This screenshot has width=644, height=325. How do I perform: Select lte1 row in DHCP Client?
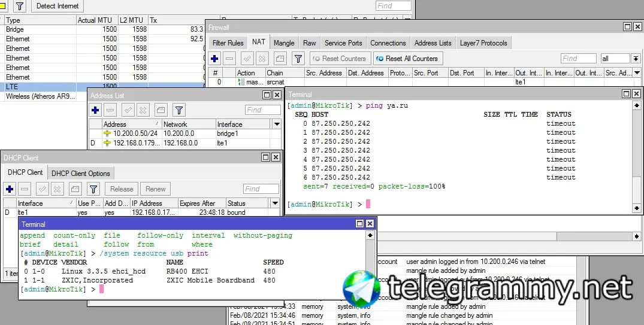click(x=142, y=212)
